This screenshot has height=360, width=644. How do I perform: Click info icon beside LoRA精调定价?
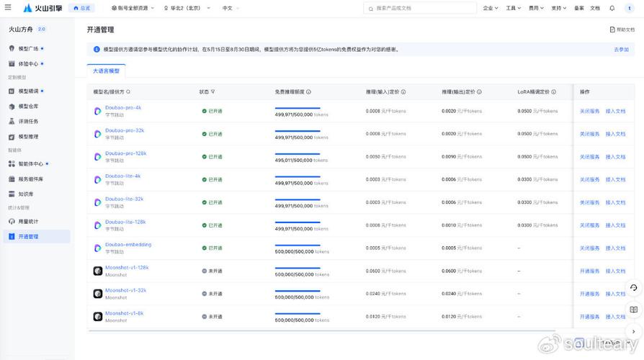point(554,92)
